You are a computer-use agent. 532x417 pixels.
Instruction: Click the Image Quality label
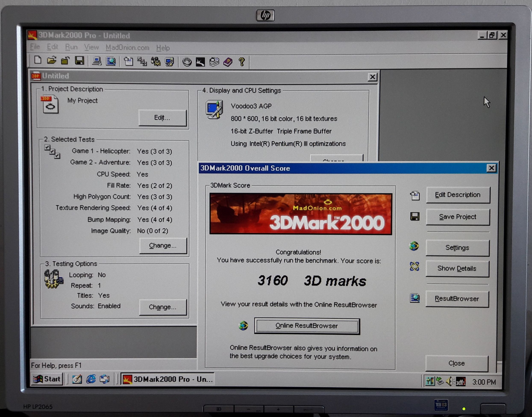tap(111, 231)
